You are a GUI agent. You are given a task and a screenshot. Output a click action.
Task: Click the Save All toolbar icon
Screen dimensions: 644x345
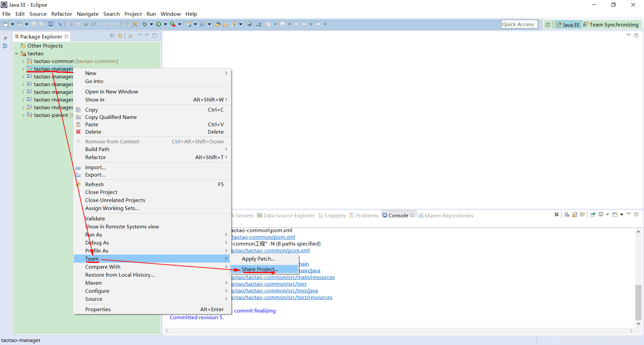(41, 24)
